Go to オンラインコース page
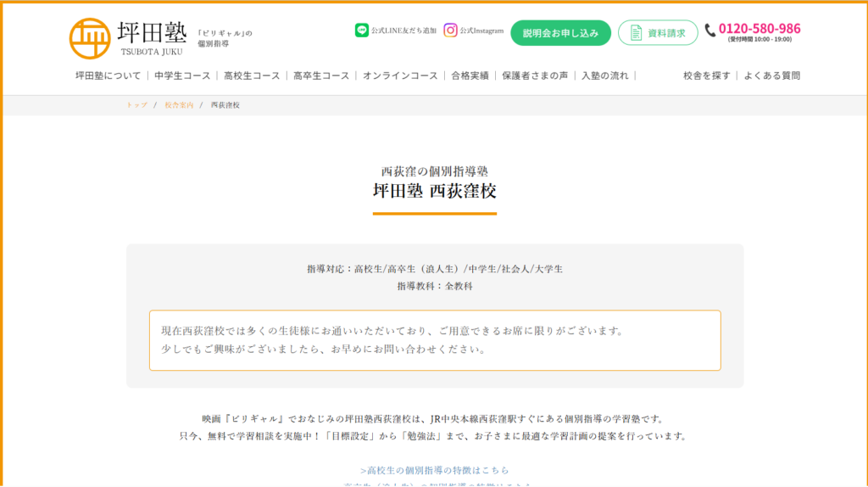This screenshot has height=487, width=868. click(400, 76)
